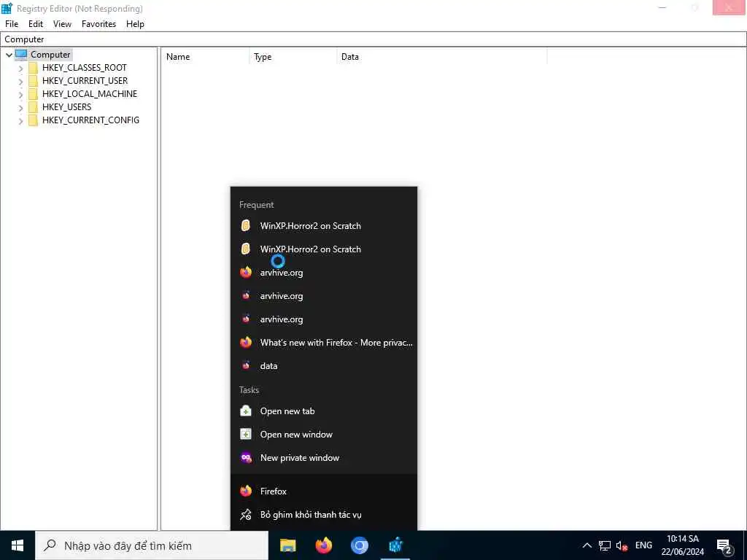This screenshot has height=560, width=747.
Task: Show hidden system tray icons
Action: click(587, 545)
